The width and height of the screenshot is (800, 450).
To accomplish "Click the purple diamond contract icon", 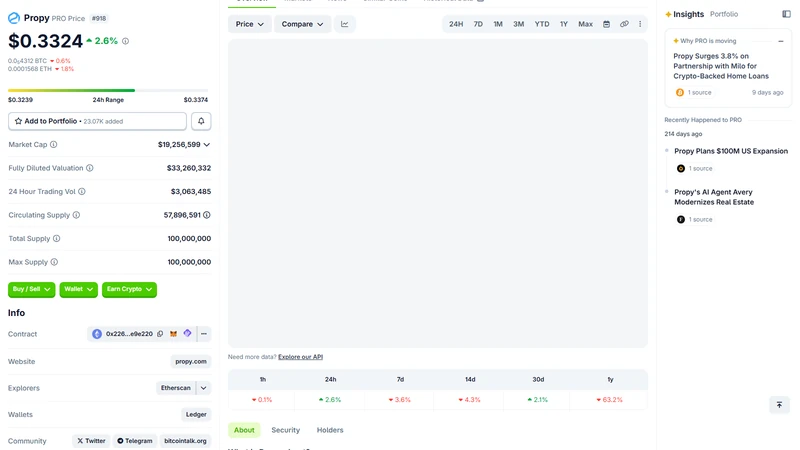I will click(187, 333).
